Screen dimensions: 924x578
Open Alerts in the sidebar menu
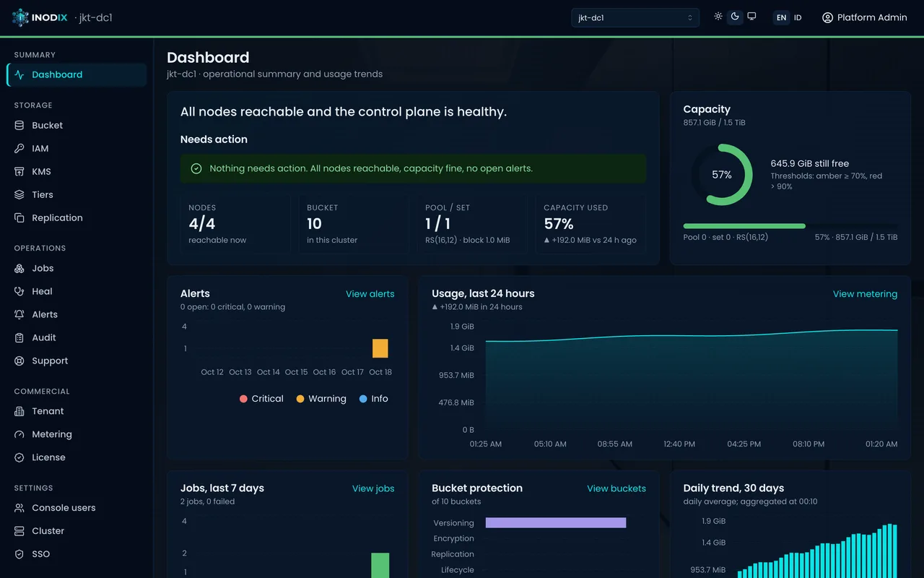pyautogui.click(x=77, y=314)
